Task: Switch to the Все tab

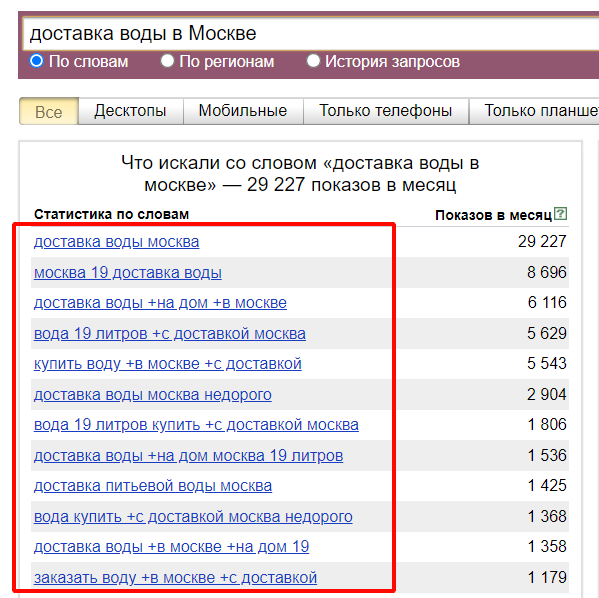Action: click(49, 111)
